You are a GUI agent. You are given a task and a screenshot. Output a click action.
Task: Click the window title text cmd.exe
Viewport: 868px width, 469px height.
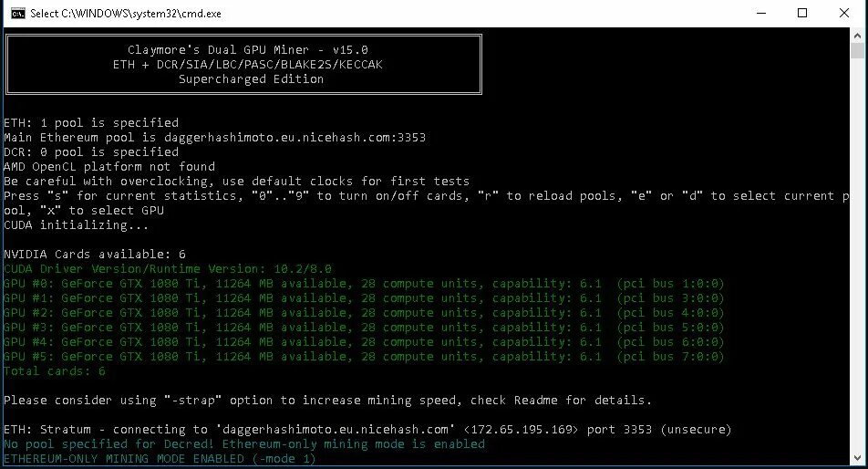pyautogui.click(x=126, y=14)
